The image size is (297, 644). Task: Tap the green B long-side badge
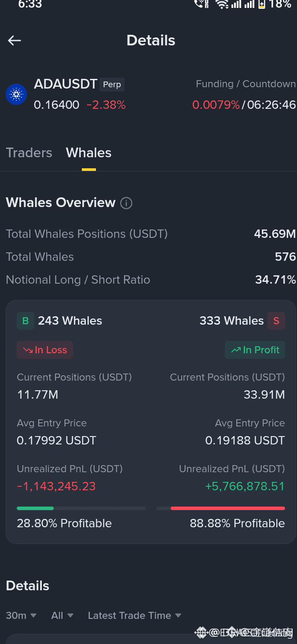(x=26, y=321)
